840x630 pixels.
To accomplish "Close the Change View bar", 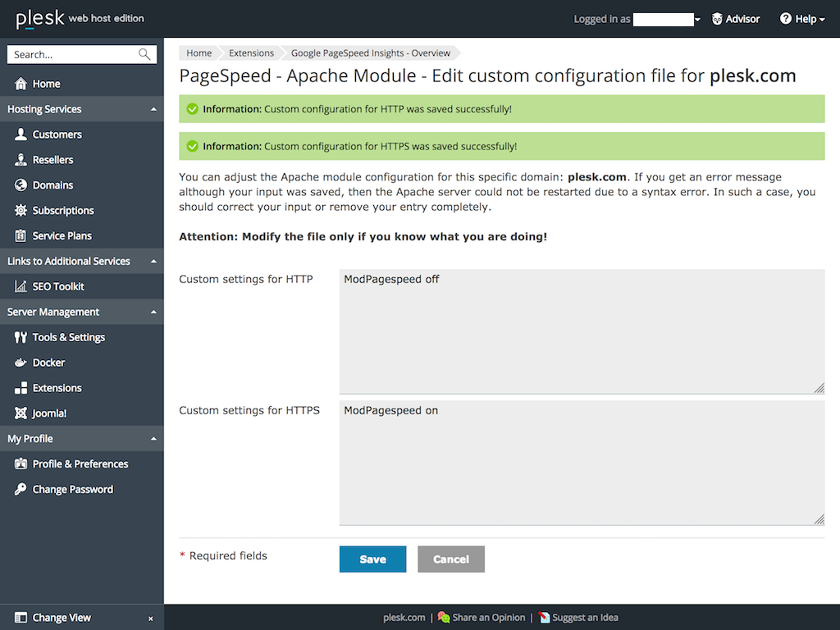I will (150, 619).
